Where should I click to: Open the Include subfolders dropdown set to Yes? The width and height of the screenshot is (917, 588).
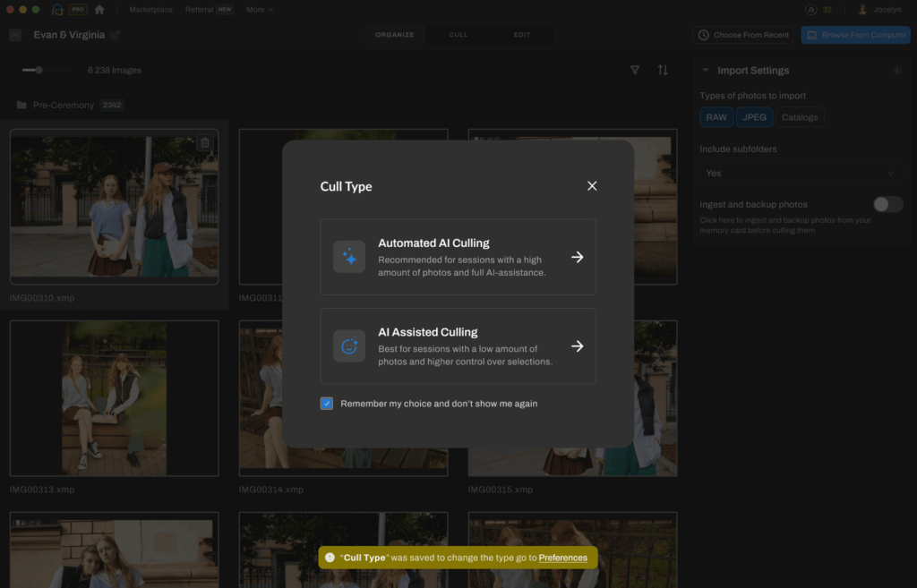click(x=801, y=173)
